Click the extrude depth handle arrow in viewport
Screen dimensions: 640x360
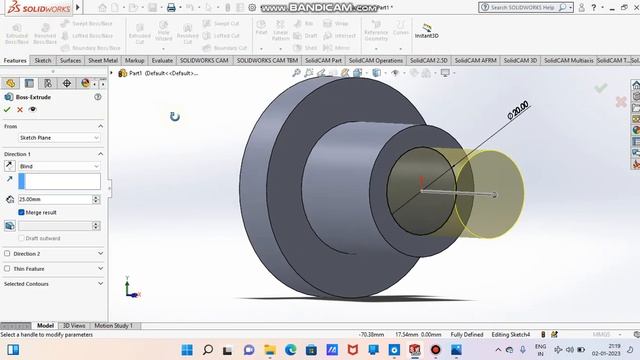click(494, 195)
